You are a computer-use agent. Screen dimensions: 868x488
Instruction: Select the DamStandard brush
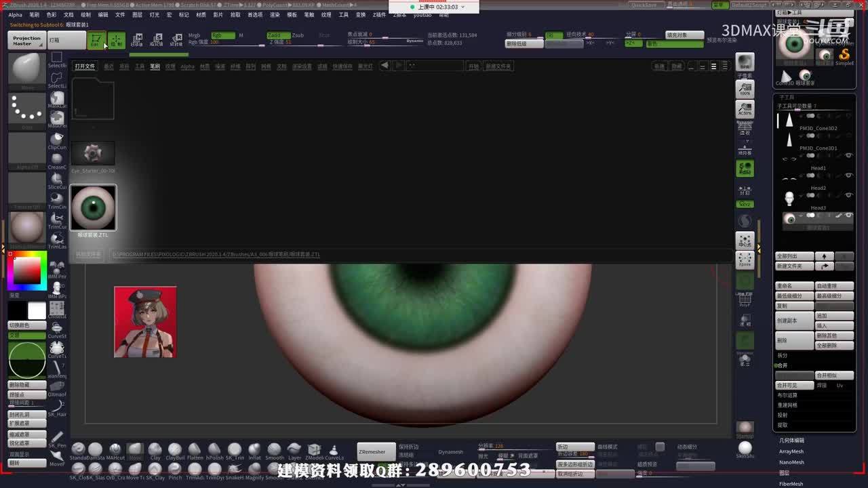[96, 451]
